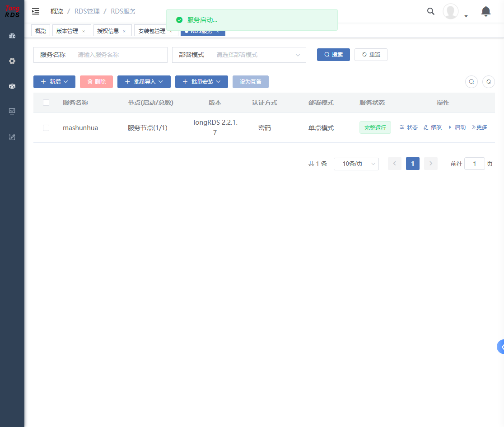The width and height of the screenshot is (504, 427).
Task: Open the monitor chart sidebar icon
Action: (12, 112)
